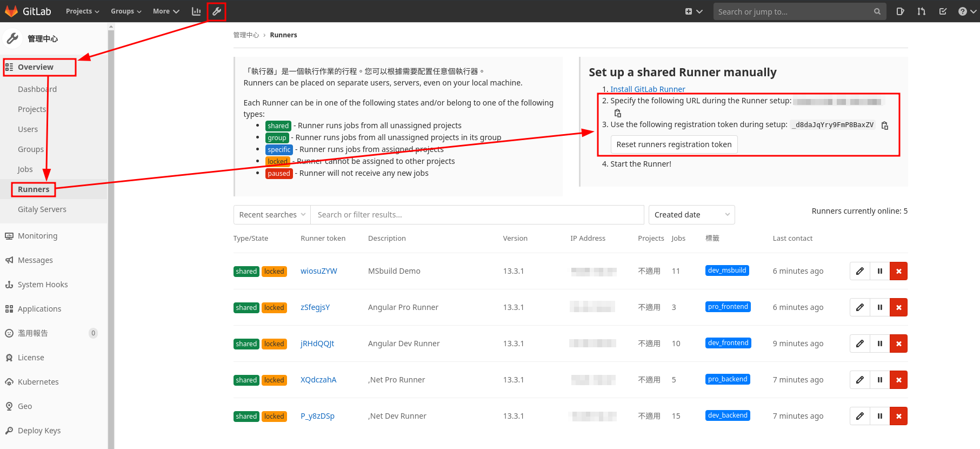Open runner token jRHdQQJt link
The width and height of the screenshot is (980, 449).
[x=317, y=344]
